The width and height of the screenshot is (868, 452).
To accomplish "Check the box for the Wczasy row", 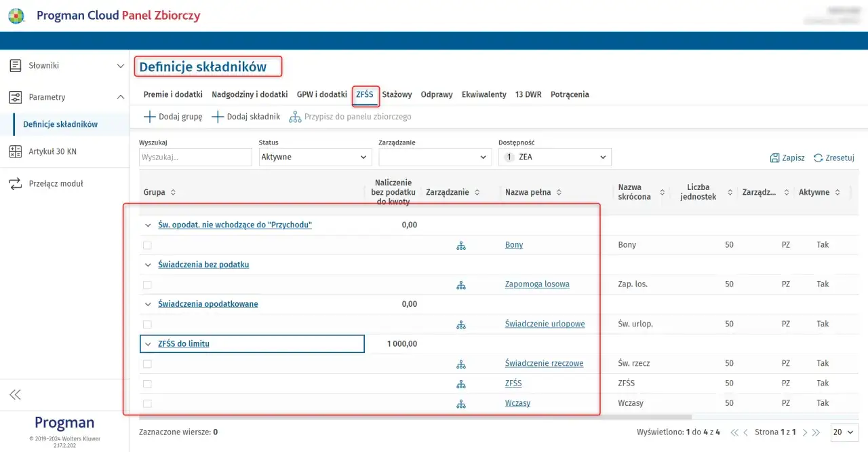I will 147,404.
